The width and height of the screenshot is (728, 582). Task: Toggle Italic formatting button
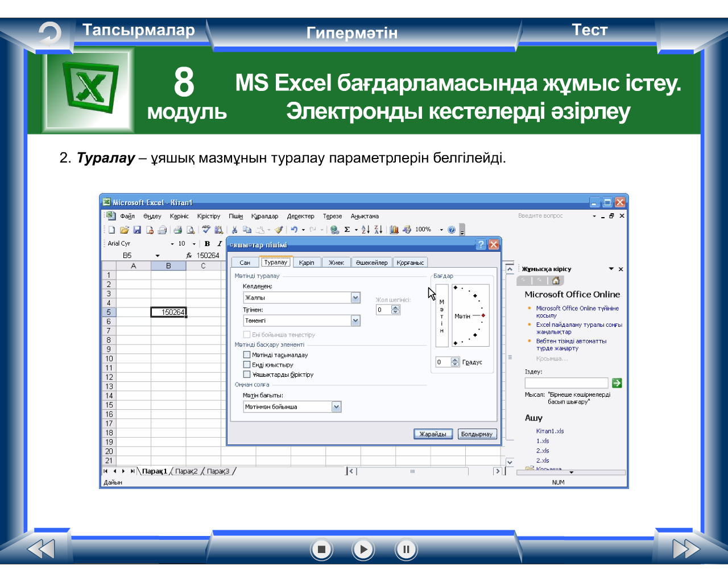[x=220, y=243]
